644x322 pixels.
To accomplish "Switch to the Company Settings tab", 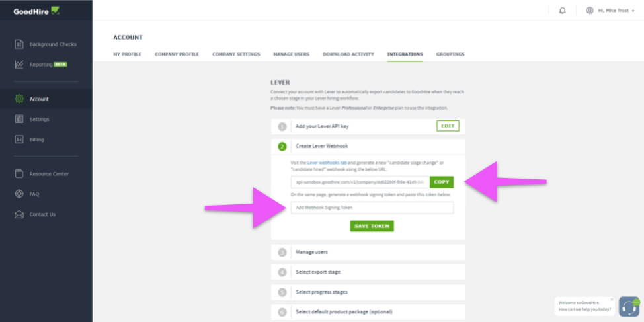I will coord(236,54).
